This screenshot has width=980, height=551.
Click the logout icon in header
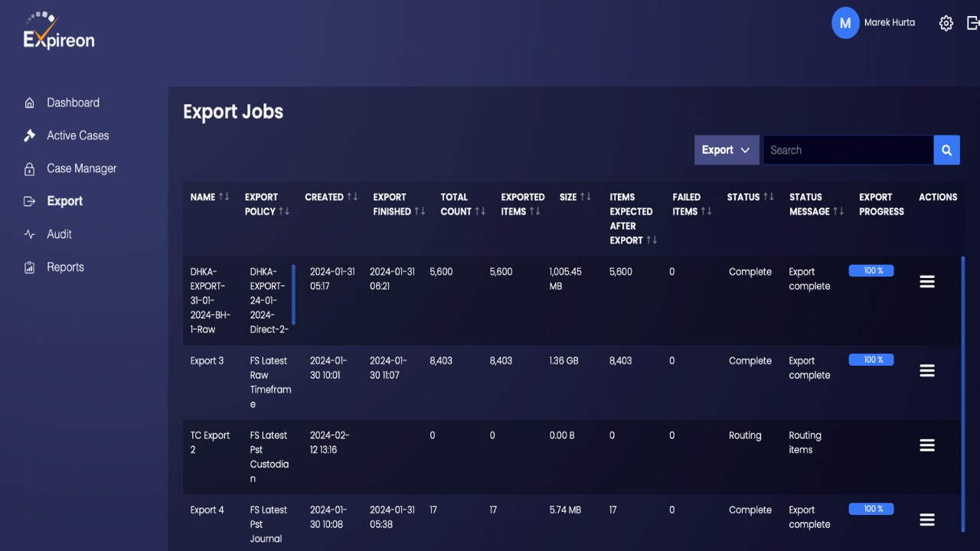click(x=973, y=23)
